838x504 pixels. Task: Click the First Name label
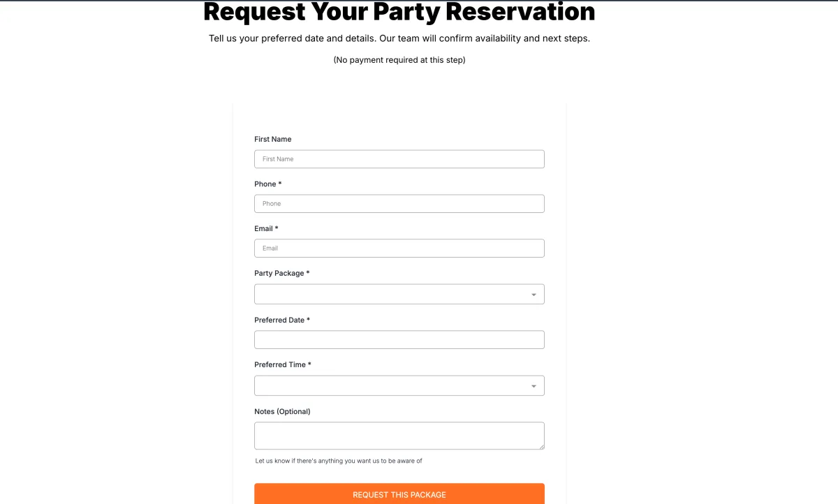tap(273, 140)
